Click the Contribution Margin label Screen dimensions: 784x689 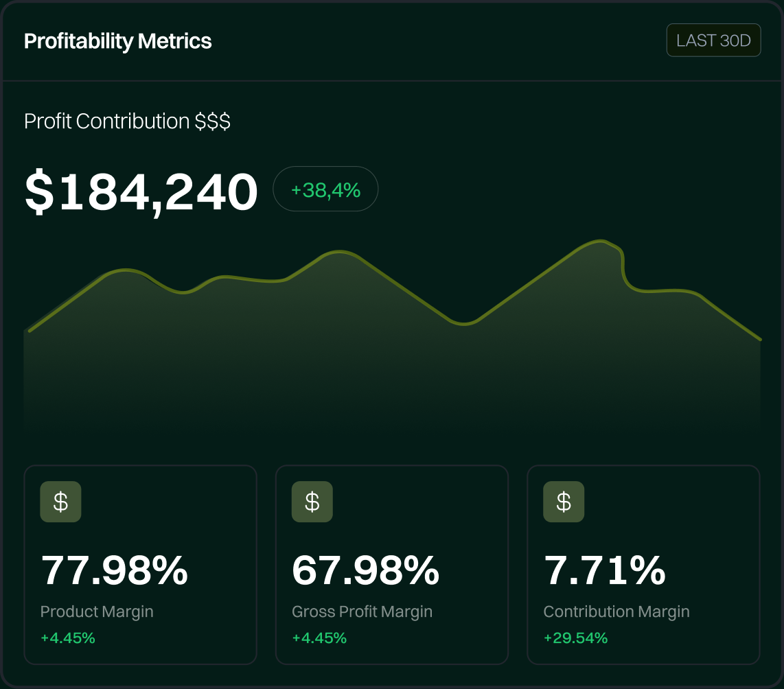pyautogui.click(x=616, y=611)
